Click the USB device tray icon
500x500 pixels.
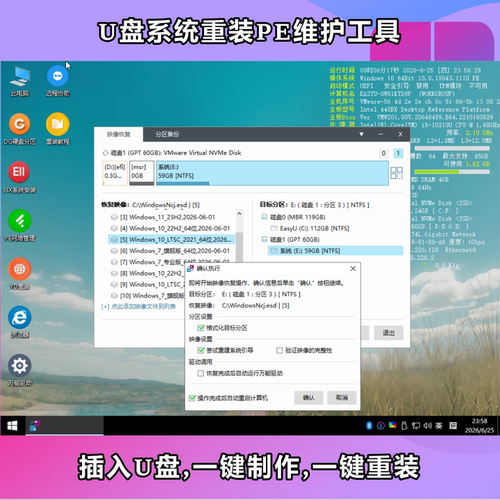point(404,426)
